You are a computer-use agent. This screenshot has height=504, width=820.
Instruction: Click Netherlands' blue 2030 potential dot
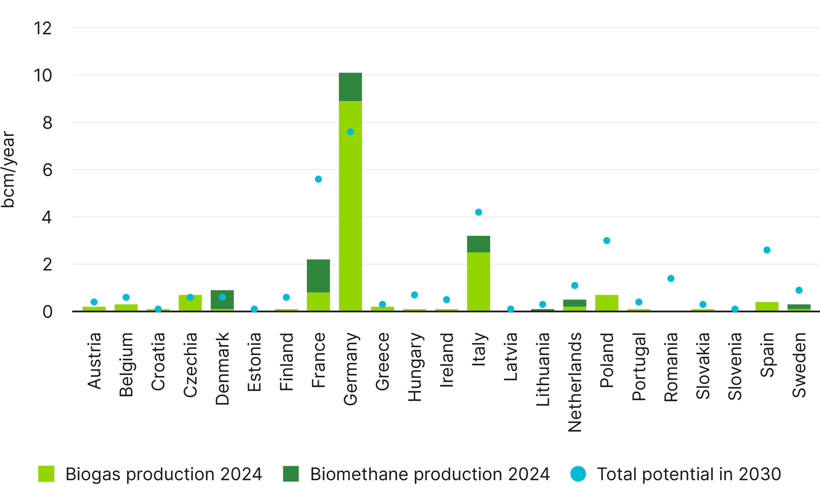[x=574, y=285]
